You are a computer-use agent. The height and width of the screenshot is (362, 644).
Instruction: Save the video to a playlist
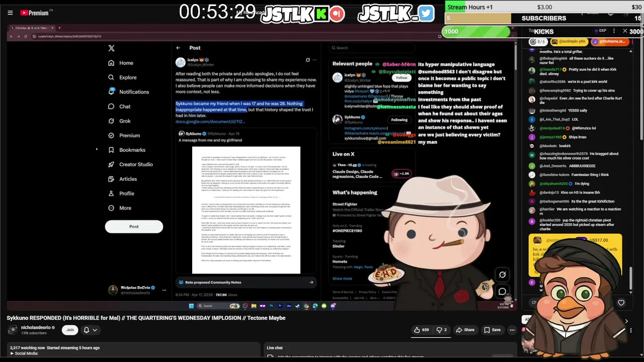pyautogui.click(x=492, y=330)
